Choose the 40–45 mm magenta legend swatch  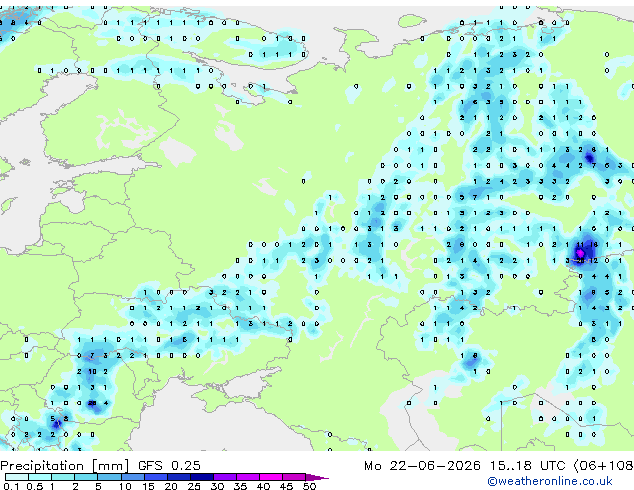click(271, 477)
